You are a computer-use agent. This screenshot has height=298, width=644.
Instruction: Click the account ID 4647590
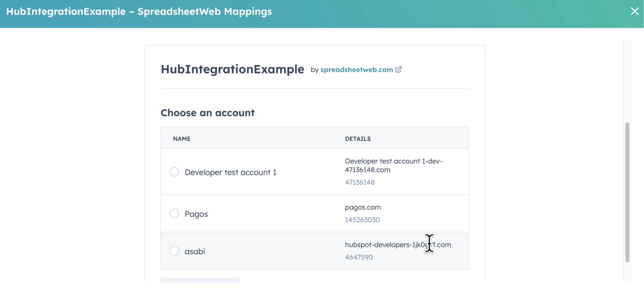tap(359, 257)
